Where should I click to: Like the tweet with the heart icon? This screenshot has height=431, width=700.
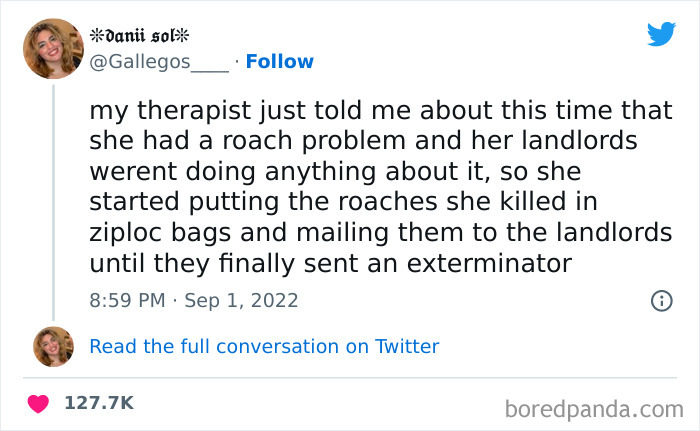(x=40, y=403)
